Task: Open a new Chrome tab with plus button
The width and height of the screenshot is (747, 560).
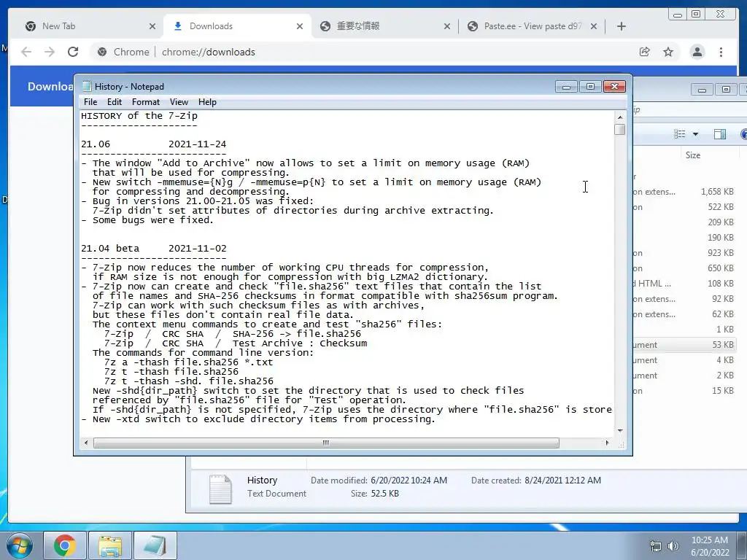Action: pyautogui.click(x=622, y=27)
